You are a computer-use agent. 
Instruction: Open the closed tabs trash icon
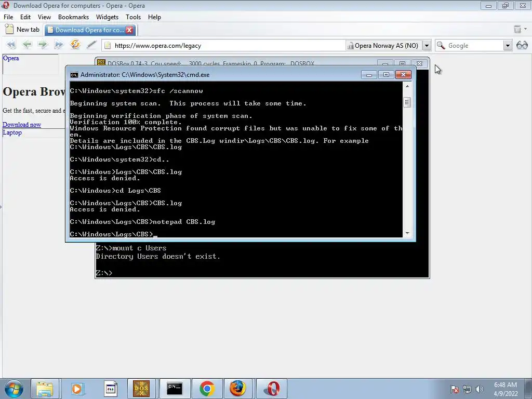coord(517,29)
